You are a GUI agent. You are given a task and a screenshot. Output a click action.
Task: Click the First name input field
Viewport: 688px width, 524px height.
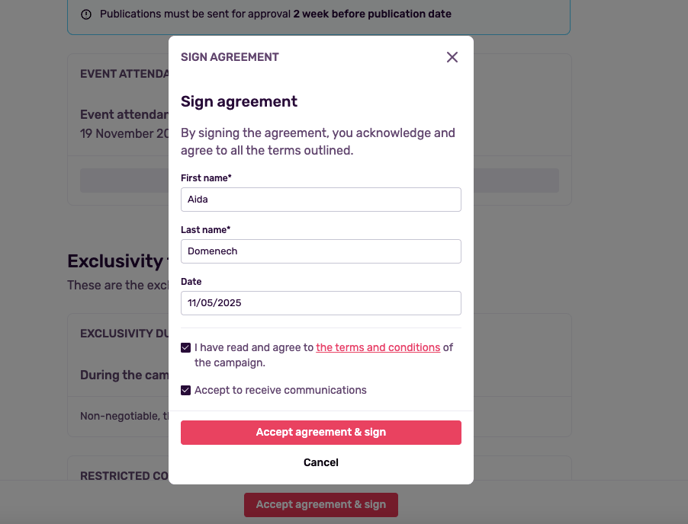(x=321, y=199)
